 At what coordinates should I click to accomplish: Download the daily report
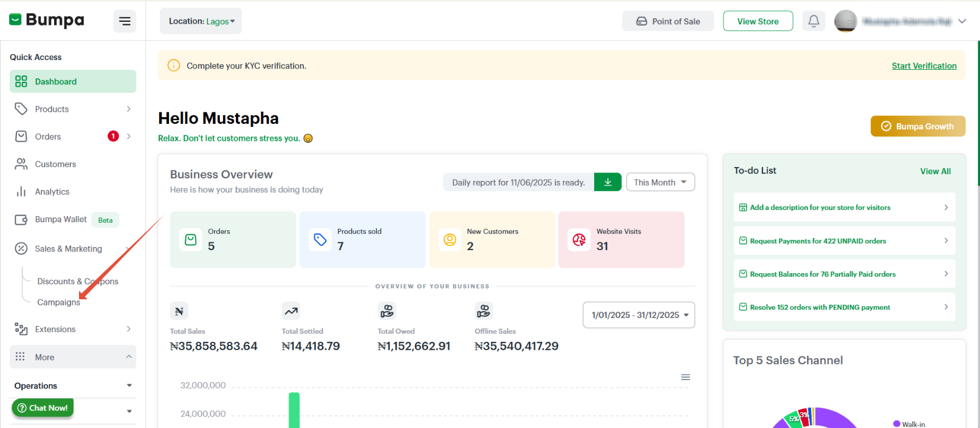608,182
